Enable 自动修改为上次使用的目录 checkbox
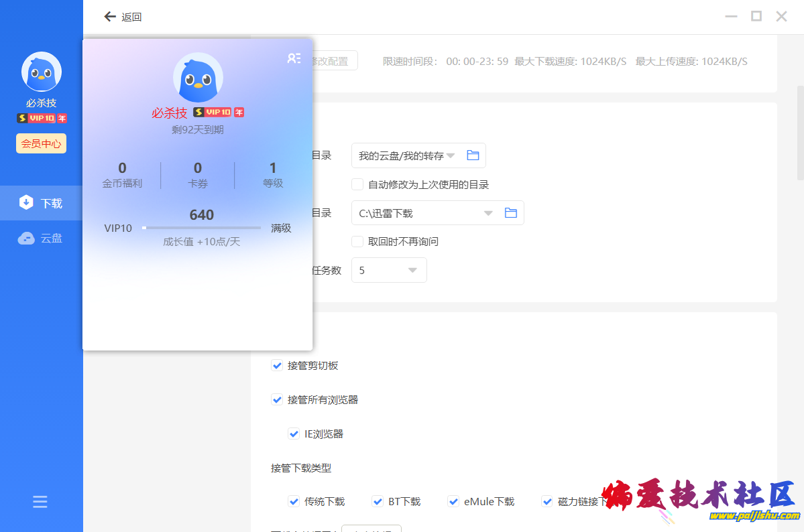The height and width of the screenshot is (532, 804). click(x=357, y=184)
